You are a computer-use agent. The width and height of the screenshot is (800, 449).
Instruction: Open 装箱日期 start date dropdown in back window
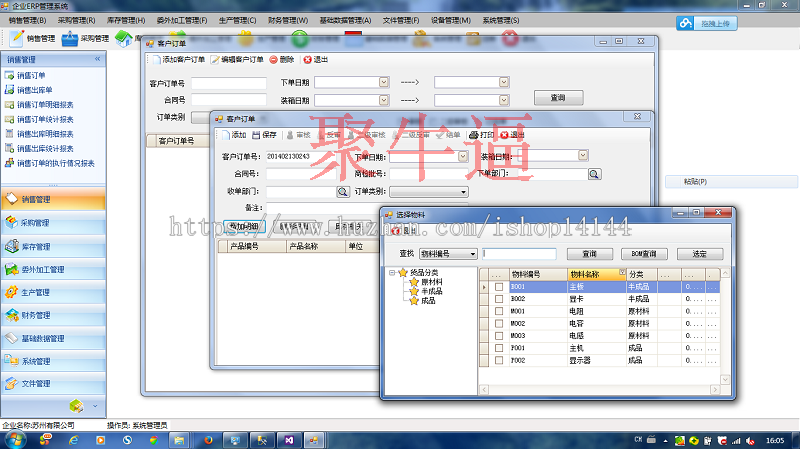[x=384, y=101]
